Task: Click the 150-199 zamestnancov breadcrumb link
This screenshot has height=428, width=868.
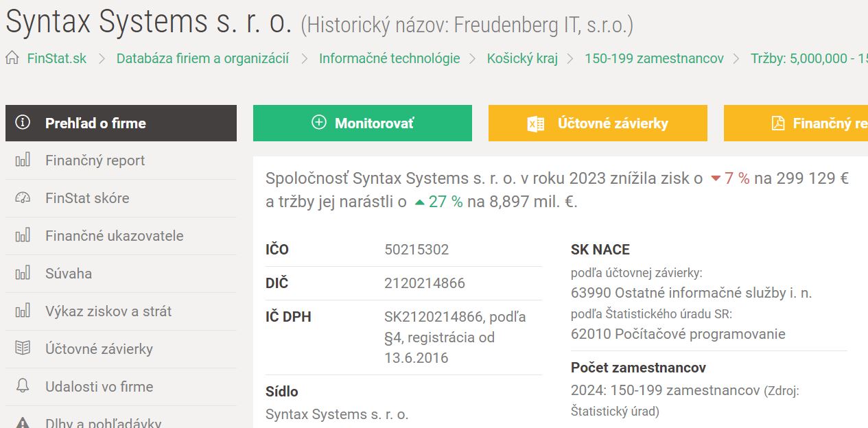Action: 654,58
